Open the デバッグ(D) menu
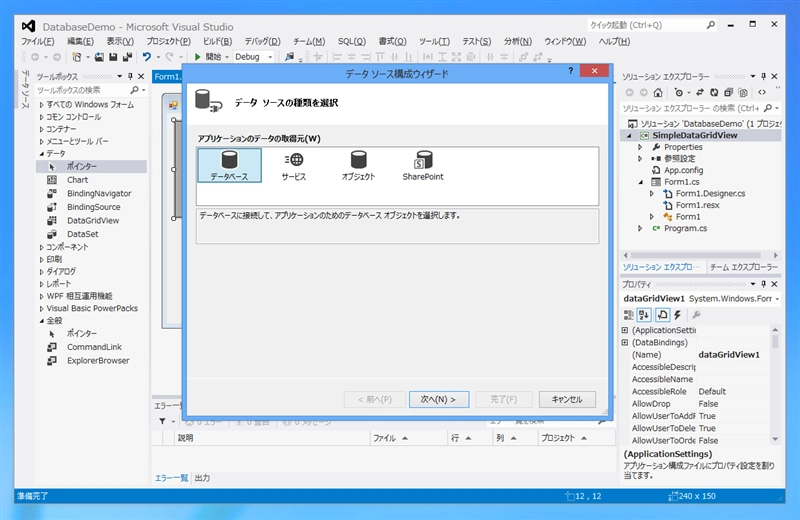The height and width of the screenshot is (520, 800). pos(262,41)
